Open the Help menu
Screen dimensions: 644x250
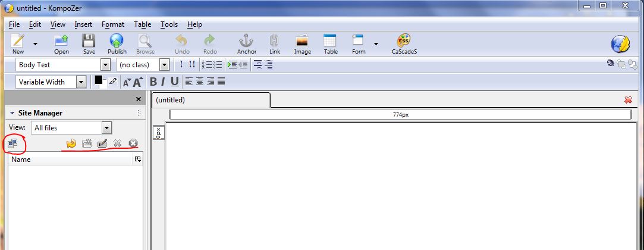coord(194,24)
